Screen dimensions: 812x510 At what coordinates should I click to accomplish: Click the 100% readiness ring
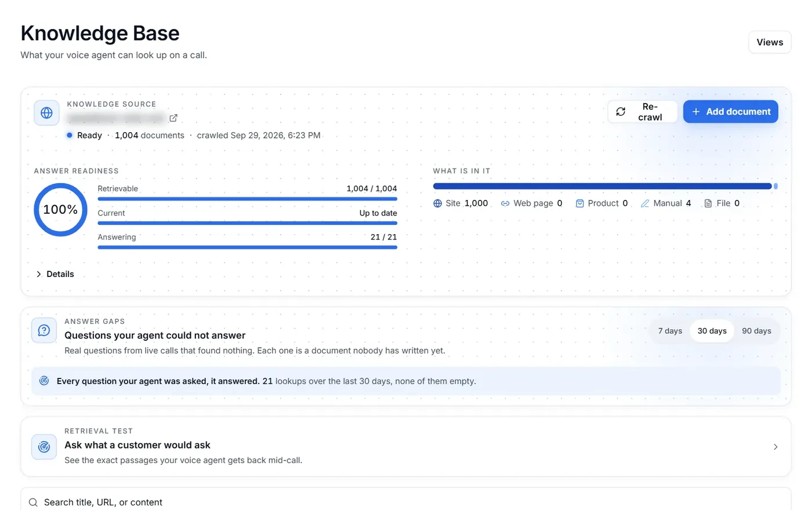click(x=60, y=210)
